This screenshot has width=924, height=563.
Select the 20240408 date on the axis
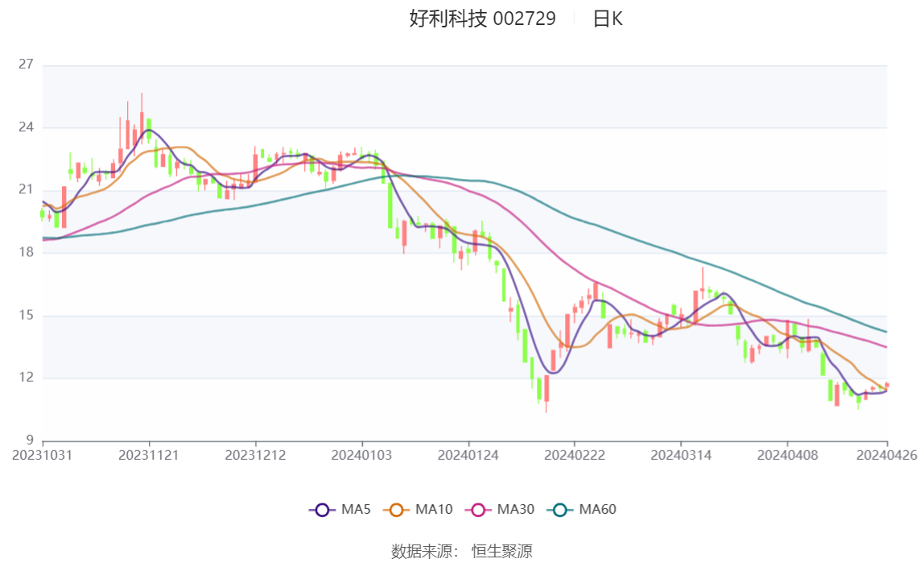point(786,455)
